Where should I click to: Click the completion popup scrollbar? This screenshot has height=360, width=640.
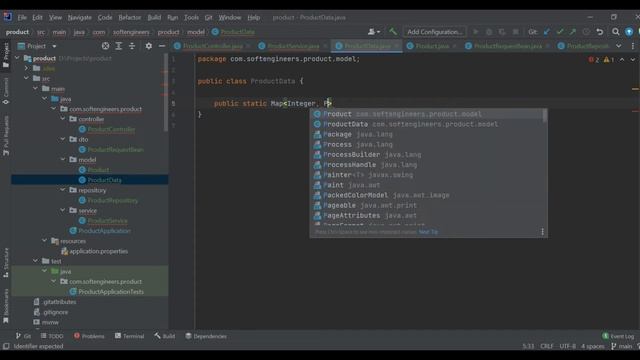point(545,116)
